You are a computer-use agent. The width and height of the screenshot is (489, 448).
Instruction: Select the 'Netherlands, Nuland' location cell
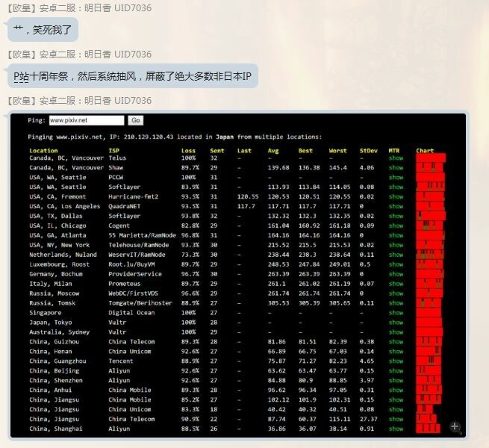point(63,255)
